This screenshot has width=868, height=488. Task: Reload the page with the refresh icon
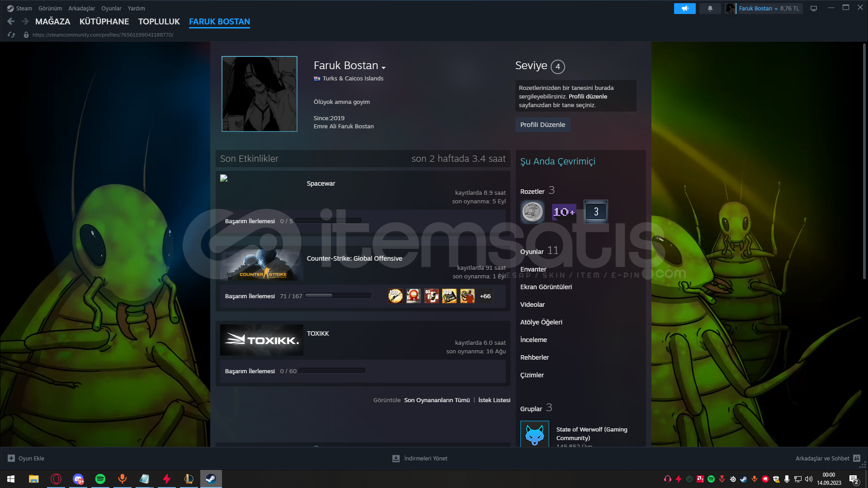pyautogui.click(x=11, y=35)
